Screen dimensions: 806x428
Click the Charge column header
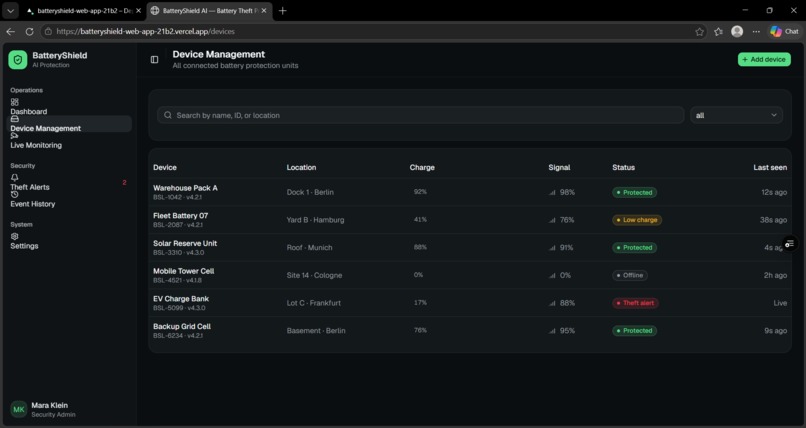422,168
